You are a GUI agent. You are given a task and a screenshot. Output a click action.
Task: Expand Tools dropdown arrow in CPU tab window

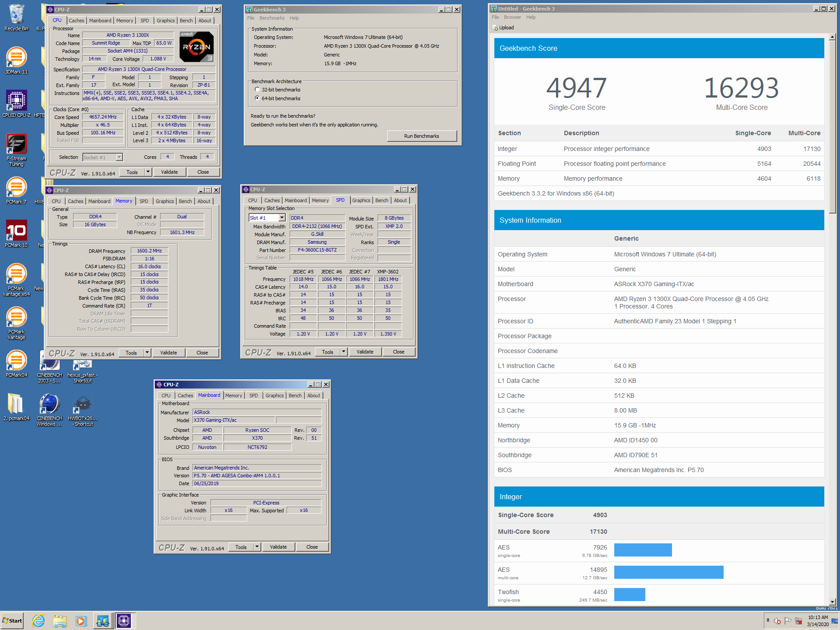[148, 172]
